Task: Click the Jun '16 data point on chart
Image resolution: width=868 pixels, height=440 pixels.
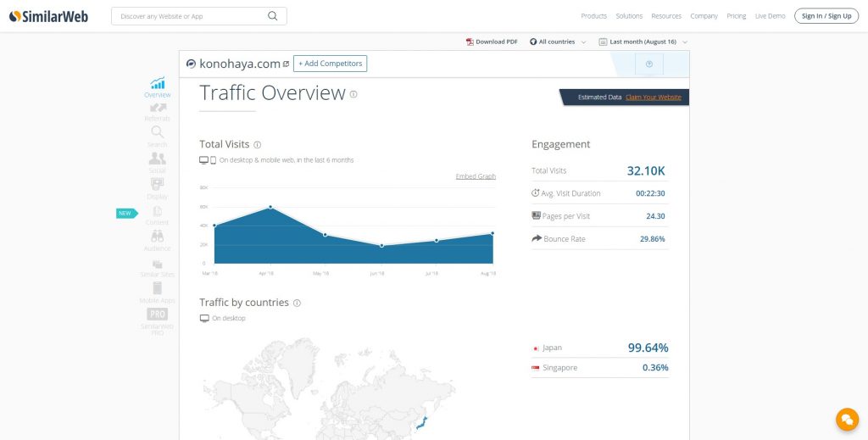Action: point(381,245)
